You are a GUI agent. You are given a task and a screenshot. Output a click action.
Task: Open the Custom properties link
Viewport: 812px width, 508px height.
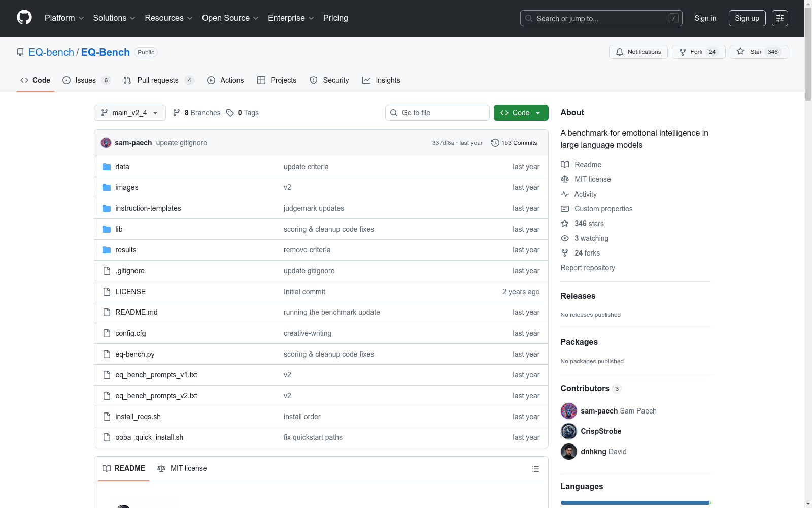coord(603,209)
